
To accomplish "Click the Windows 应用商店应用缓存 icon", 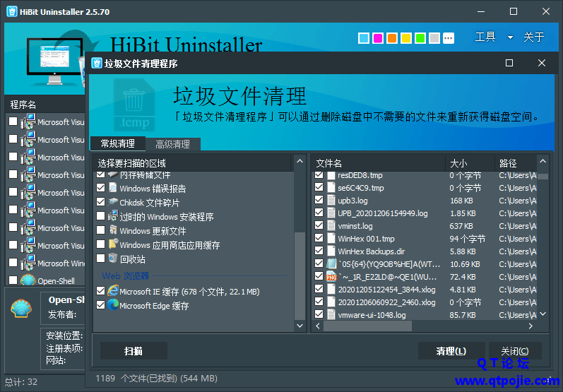I will point(113,244).
